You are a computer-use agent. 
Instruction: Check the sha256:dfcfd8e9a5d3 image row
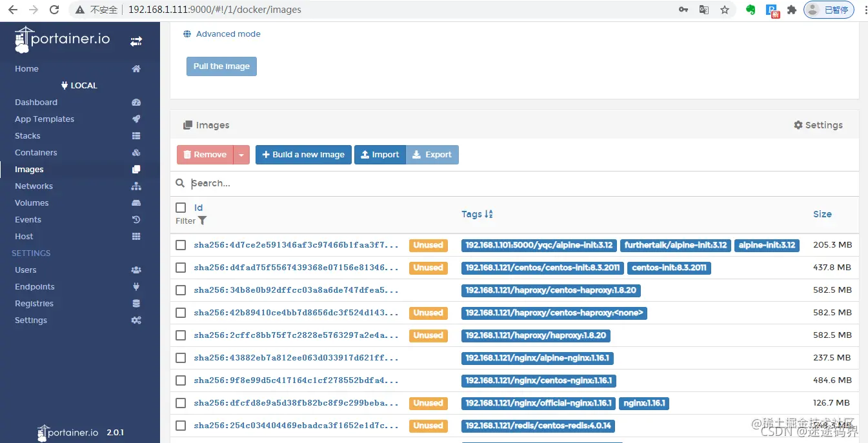pyautogui.click(x=181, y=403)
